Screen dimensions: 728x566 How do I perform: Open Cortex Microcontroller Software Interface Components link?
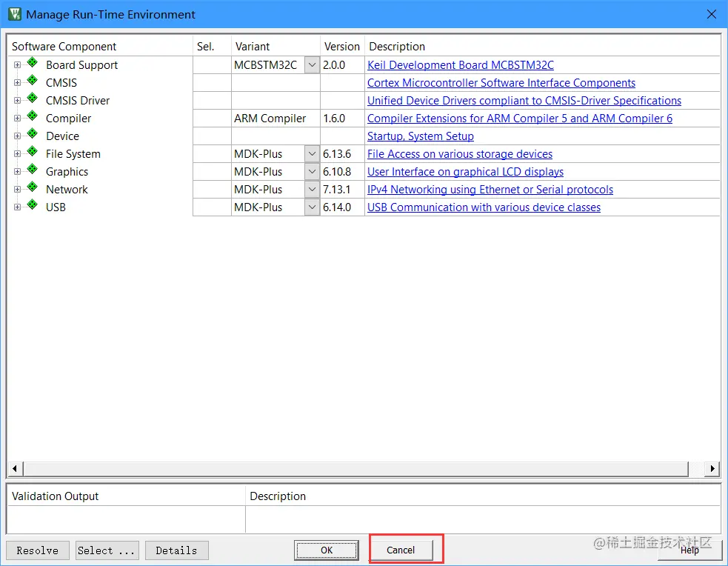point(501,83)
